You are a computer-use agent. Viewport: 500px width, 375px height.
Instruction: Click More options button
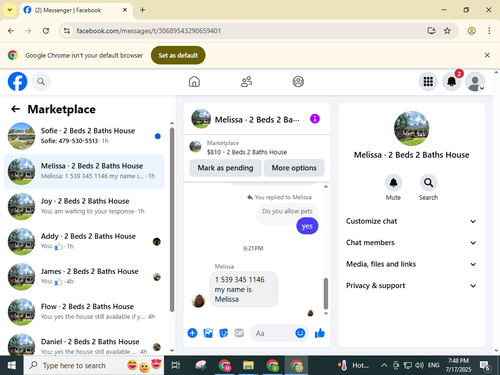294,168
